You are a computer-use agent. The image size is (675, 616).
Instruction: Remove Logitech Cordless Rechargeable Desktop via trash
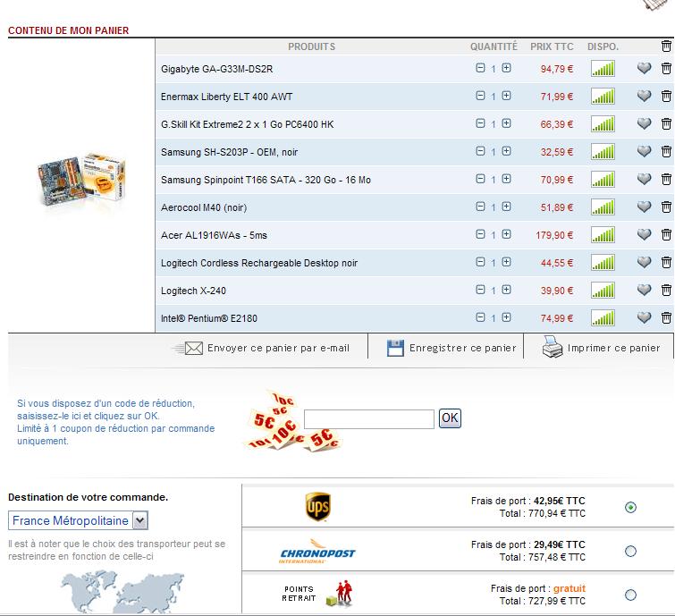tap(666, 262)
